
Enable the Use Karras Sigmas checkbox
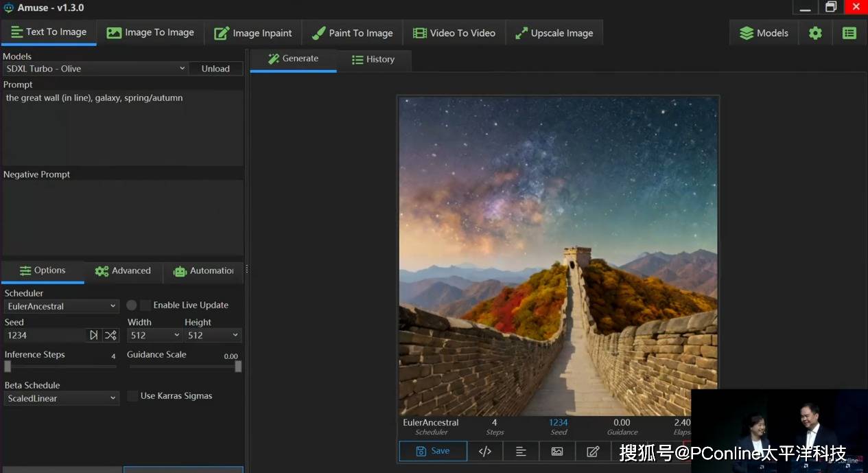coord(133,396)
